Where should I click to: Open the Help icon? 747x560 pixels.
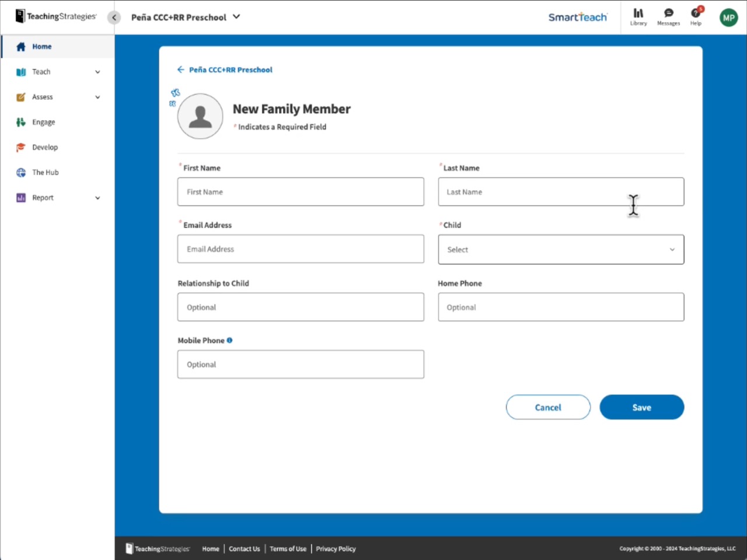(x=696, y=17)
